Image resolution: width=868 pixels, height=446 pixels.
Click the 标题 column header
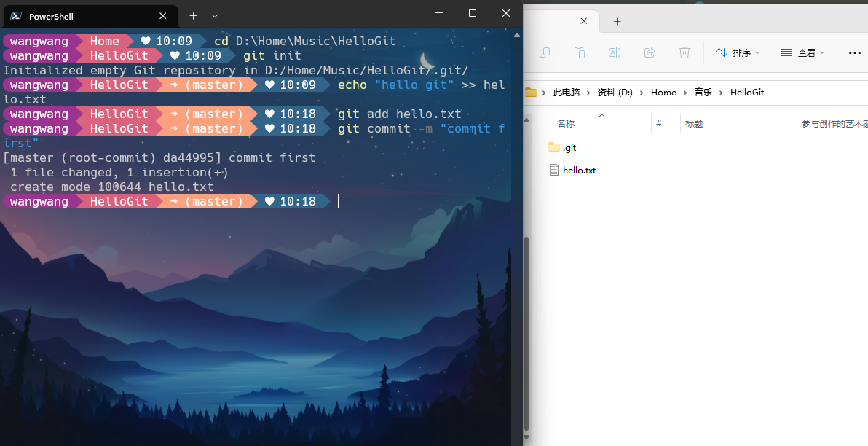coord(694,124)
